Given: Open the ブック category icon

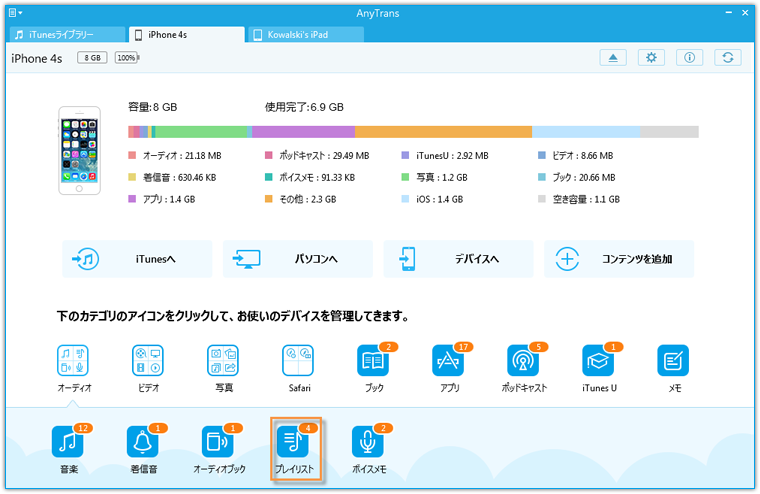Looking at the screenshot, I should coord(373,361).
